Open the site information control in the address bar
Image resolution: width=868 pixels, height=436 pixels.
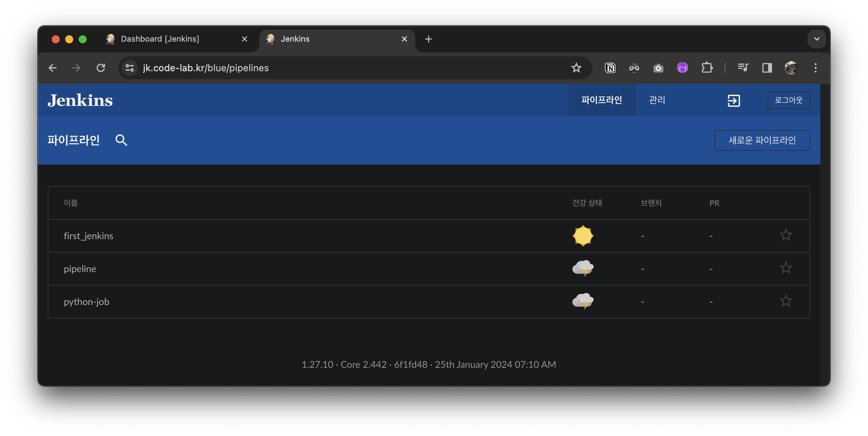click(x=130, y=68)
